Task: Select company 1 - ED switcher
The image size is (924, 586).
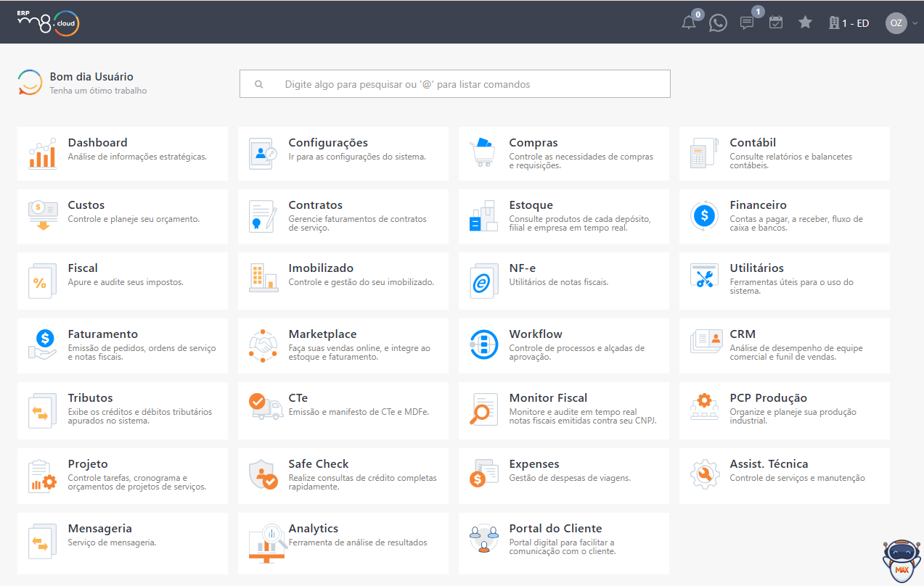Action: [849, 23]
